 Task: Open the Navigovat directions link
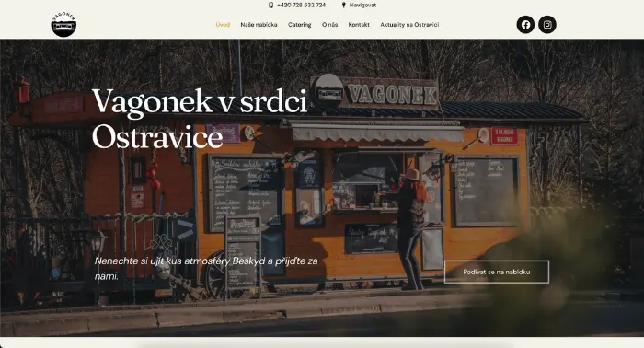362,5
